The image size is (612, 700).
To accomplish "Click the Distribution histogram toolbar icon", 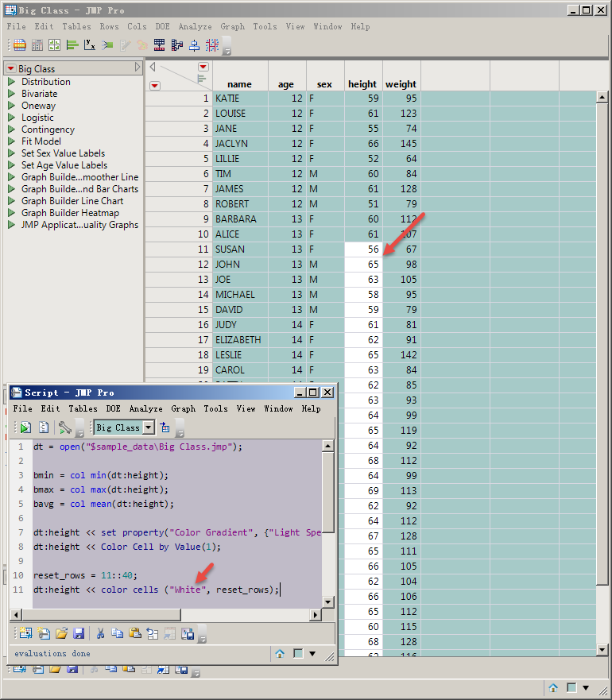I will pyautogui.click(x=72, y=45).
